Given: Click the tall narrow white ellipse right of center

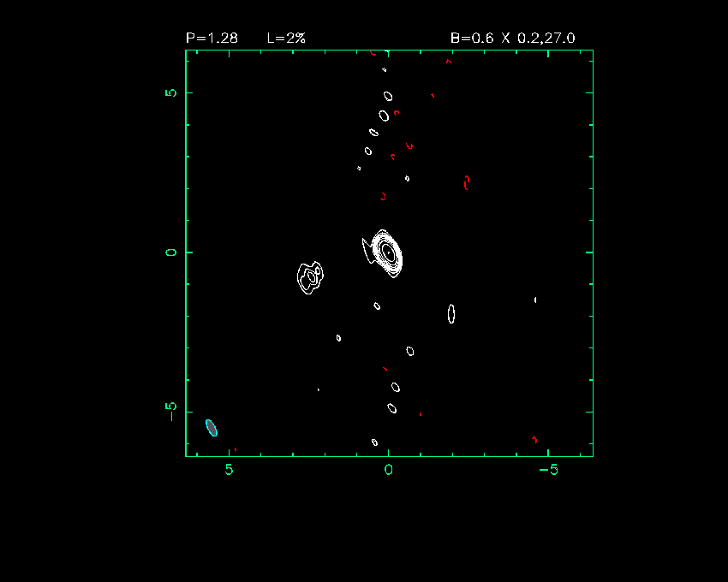Looking at the screenshot, I should [x=451, y=314].
